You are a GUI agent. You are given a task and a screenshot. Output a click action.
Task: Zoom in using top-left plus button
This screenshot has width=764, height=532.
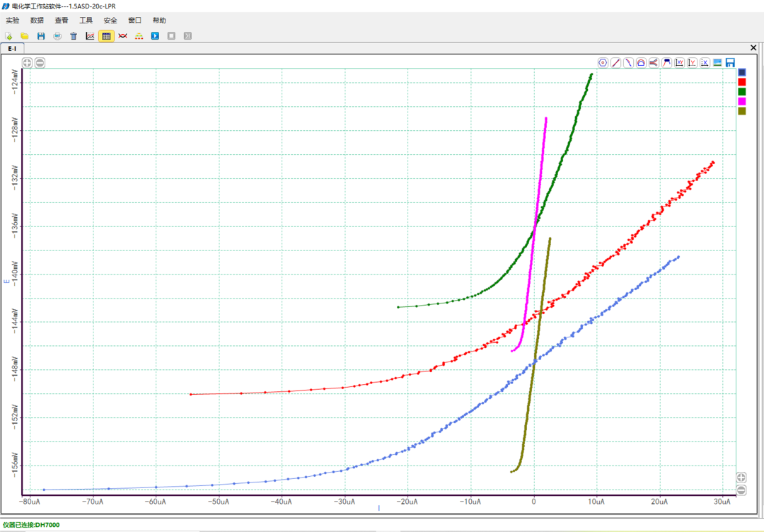tap(27, 63)
